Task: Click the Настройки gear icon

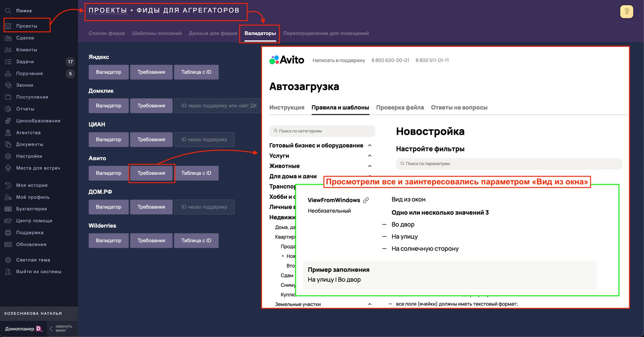Action: (x=8, y=156)
